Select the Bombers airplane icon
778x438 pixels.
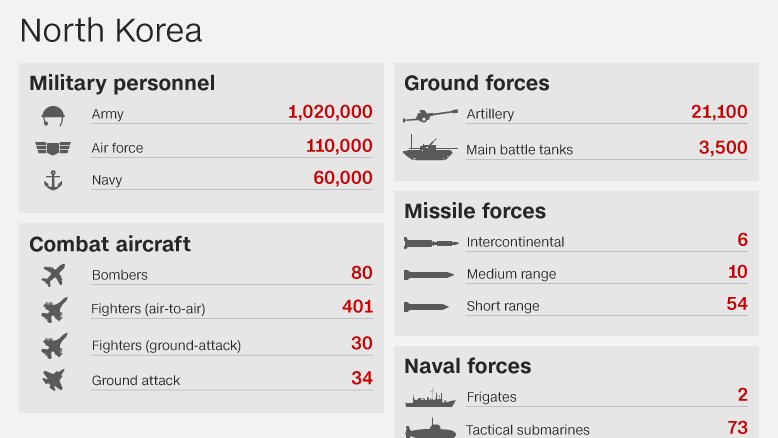click(54, 275)
